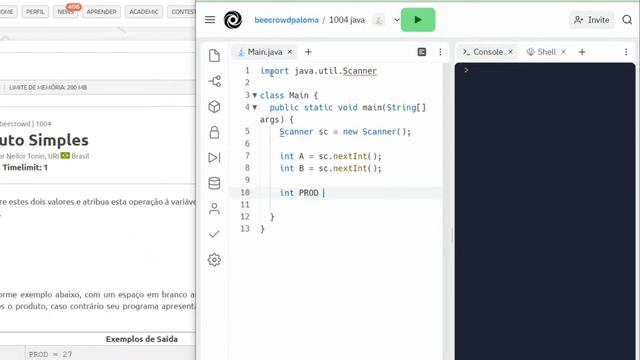This screenshot has height=360, width=640.
Task: Click code line 1 import statement
Action: coord(318,71)
